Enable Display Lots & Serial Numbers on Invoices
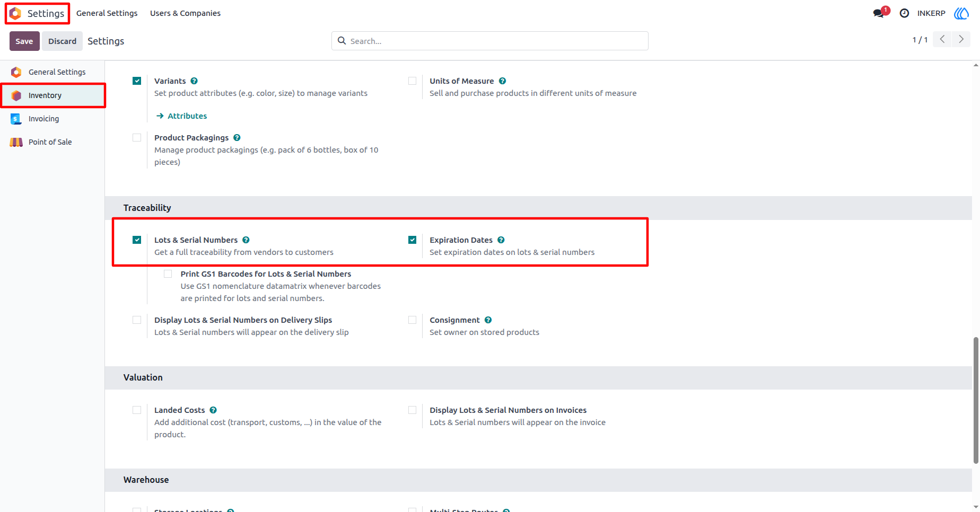Image resolution: width=980 pixels, height=512 pixels. click(x=413, y=410)
